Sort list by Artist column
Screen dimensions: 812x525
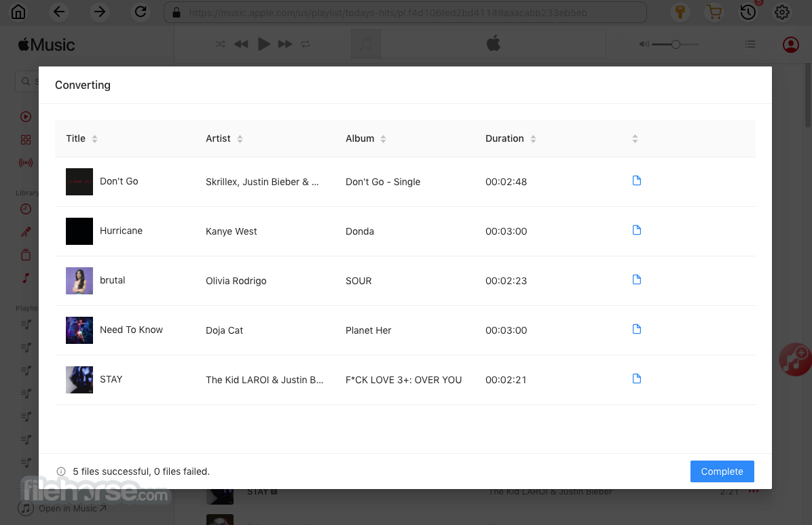(x=224, y=138)
